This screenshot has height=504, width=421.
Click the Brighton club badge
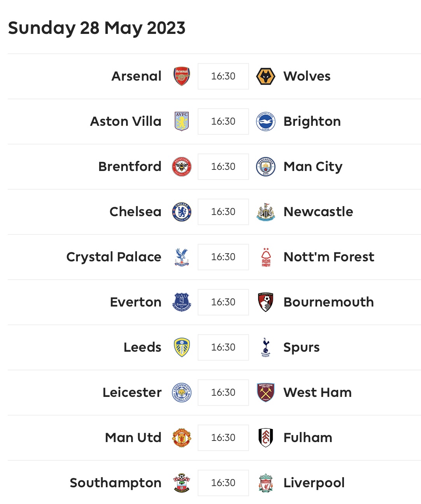point(266,122)
